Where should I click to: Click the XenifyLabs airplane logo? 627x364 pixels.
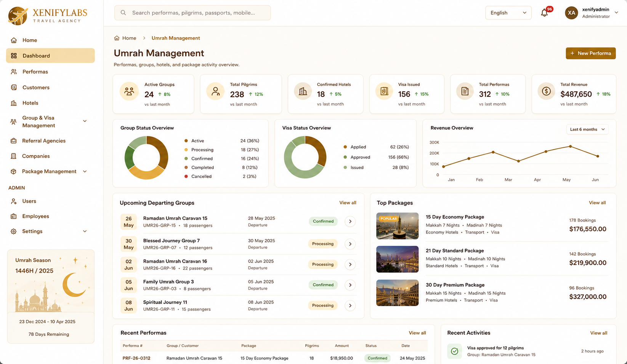18,16
